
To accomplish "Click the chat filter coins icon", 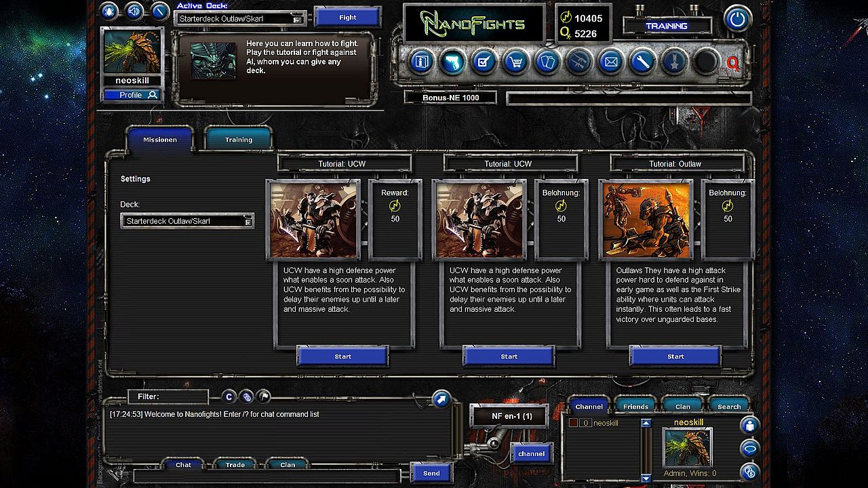I will [247, 396].
